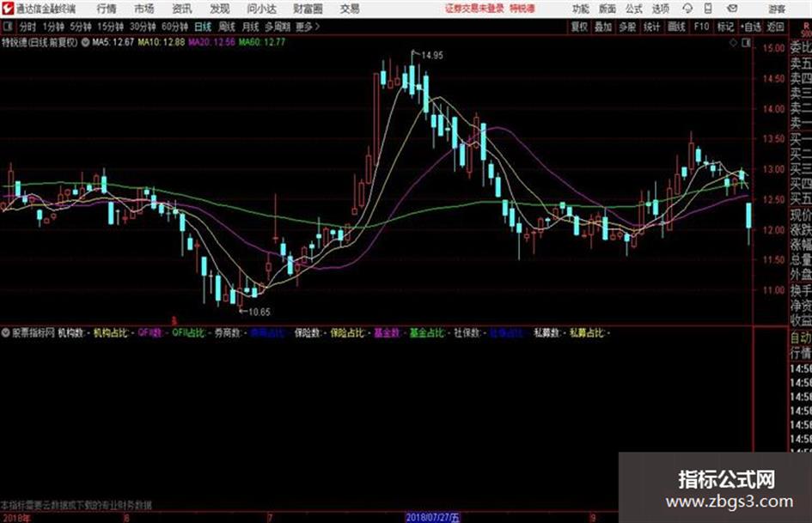The height and width of the screenshot is (523, 812).
Task: Click the 特锐德(日线 前复权) chart title
Action: 40,42
